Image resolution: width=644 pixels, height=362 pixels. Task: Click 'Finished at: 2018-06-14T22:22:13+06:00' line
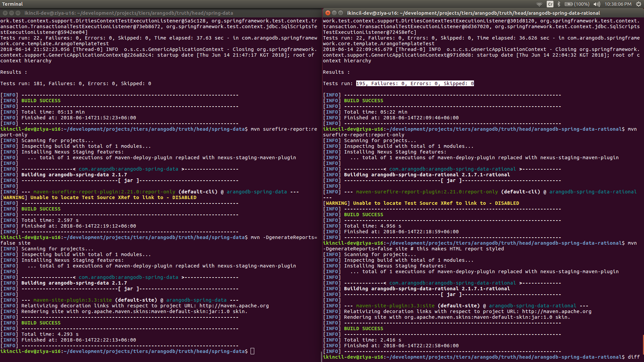[79, 340]
